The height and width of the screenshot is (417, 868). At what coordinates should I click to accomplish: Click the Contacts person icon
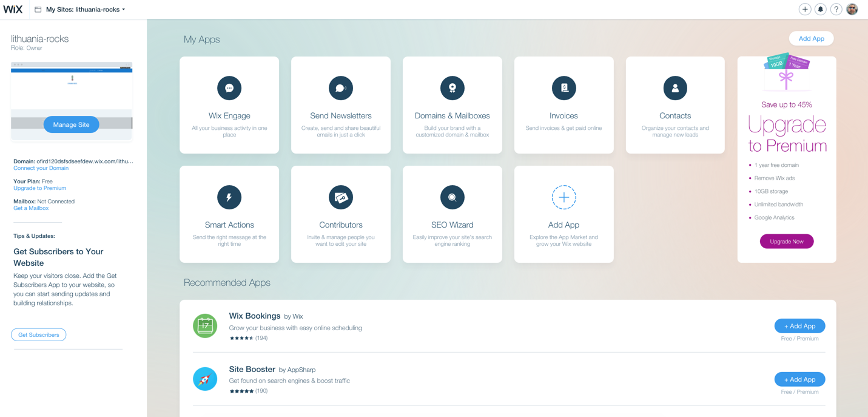pyautogui.click(x=675, y=88)
